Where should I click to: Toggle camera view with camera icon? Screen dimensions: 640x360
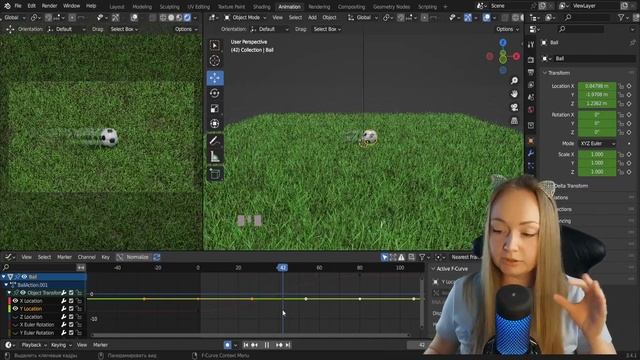[514, 107]
